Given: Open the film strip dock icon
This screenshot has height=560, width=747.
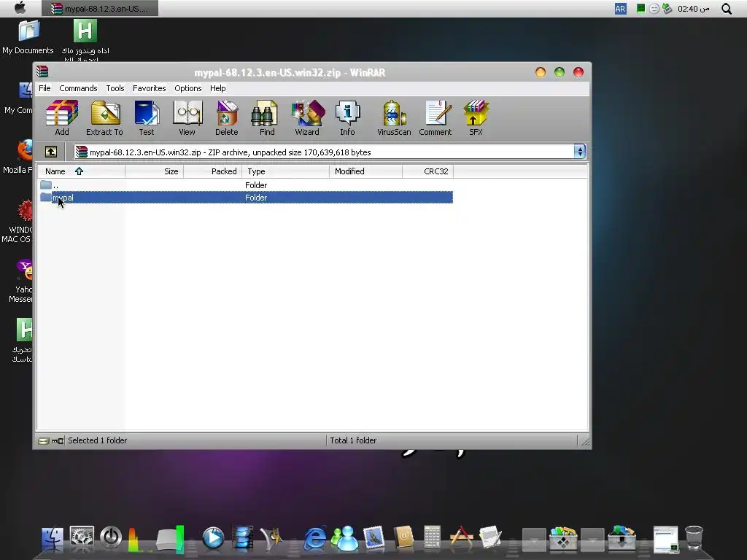Looking at the screenshot, I should pos(242,538).
